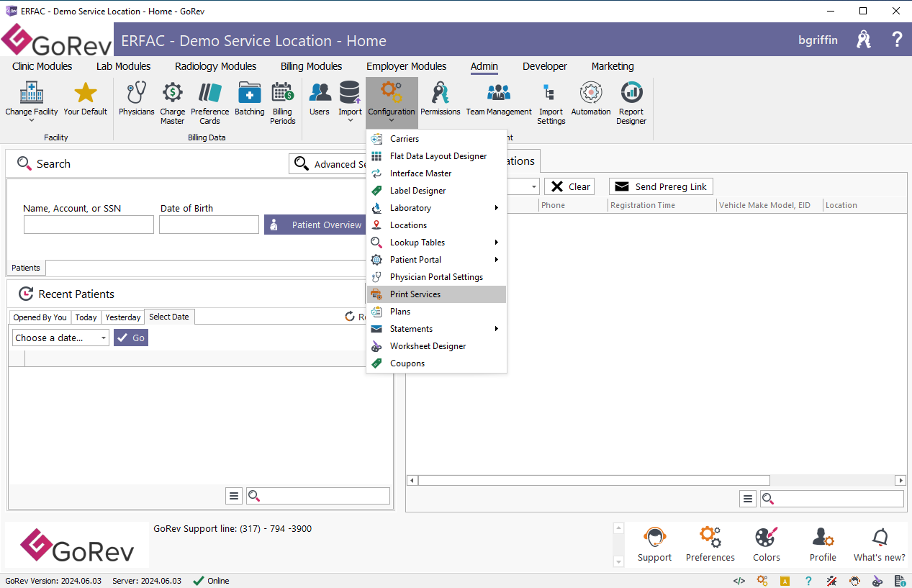912x588 pixels.
Task: Expand the Patient Portal submenu
Action: point(436,260)
